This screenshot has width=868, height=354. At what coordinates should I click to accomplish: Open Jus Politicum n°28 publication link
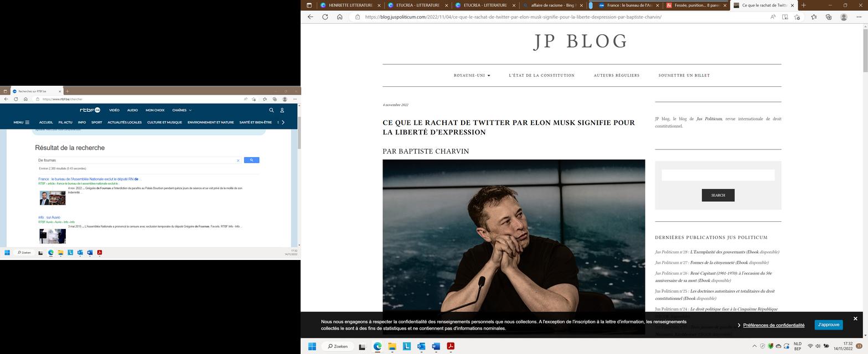click(717, 252)
